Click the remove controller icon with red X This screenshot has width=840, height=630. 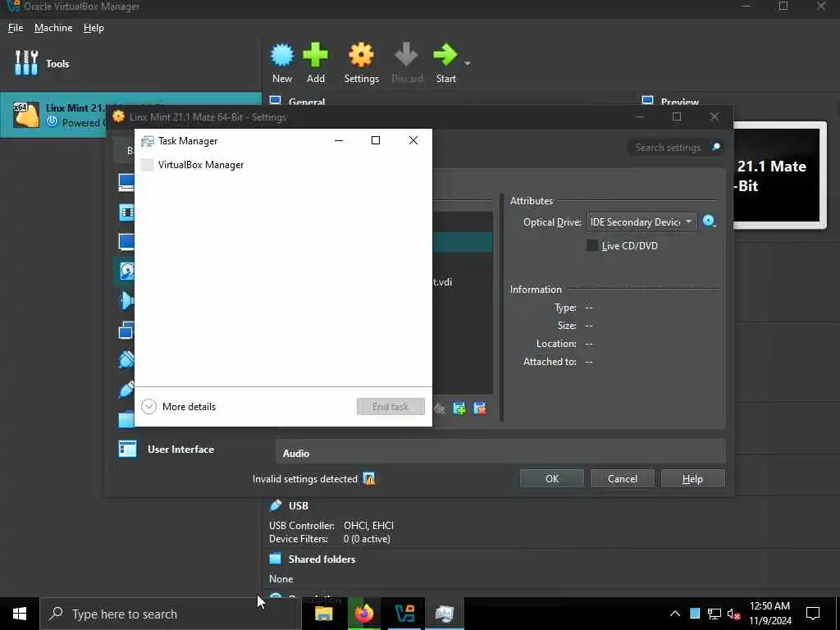(x=479, y=409)
